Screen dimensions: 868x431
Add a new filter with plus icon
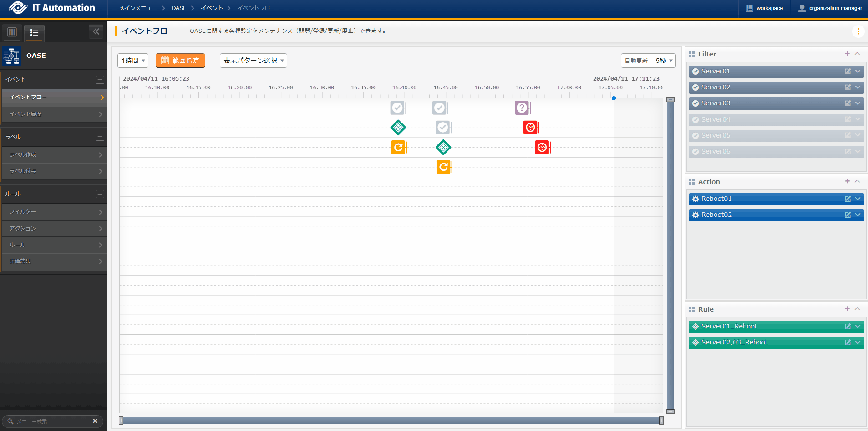click(847, 54)
